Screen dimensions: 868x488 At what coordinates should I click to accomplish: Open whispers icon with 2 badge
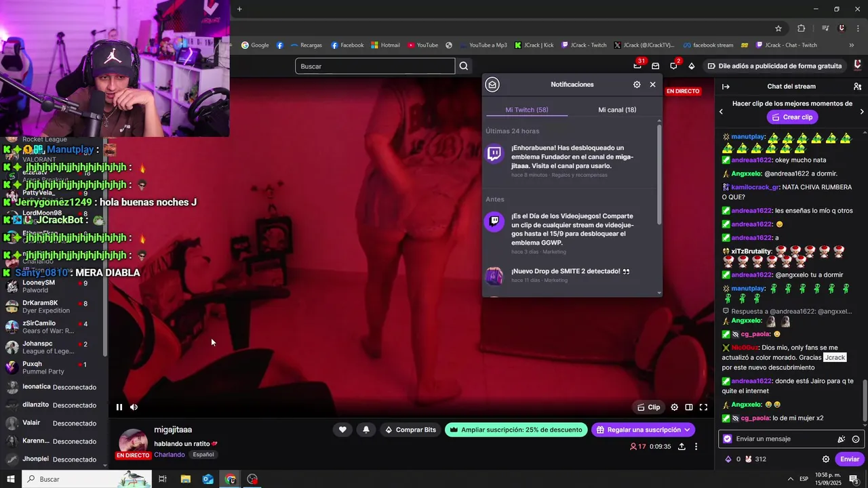[x=673, y=66]
